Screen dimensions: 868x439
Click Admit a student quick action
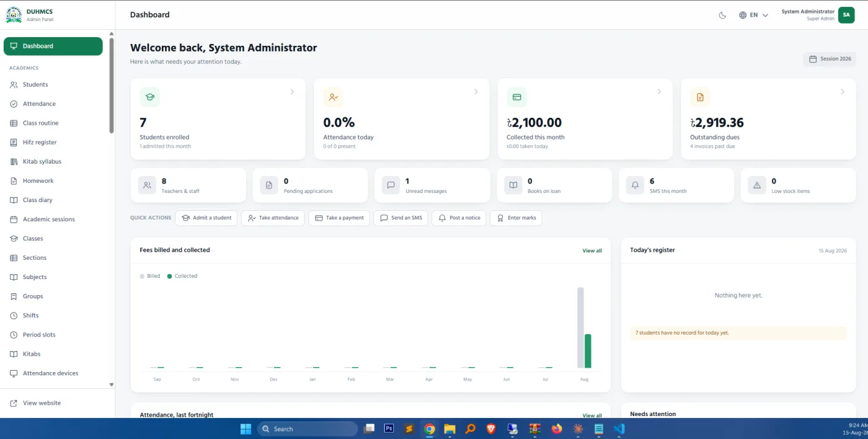pos(206,218)
